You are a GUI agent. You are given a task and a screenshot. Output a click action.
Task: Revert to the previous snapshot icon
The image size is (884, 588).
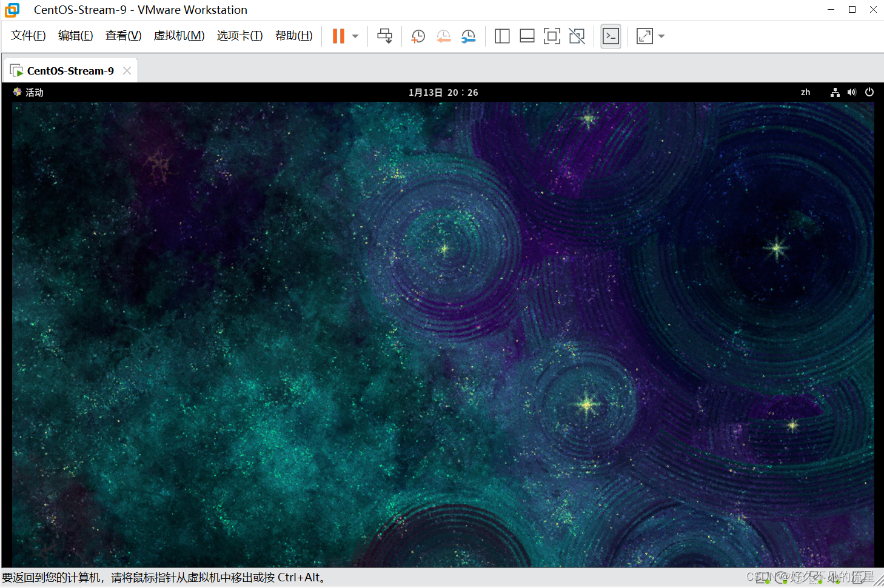(x=443, y=36)
